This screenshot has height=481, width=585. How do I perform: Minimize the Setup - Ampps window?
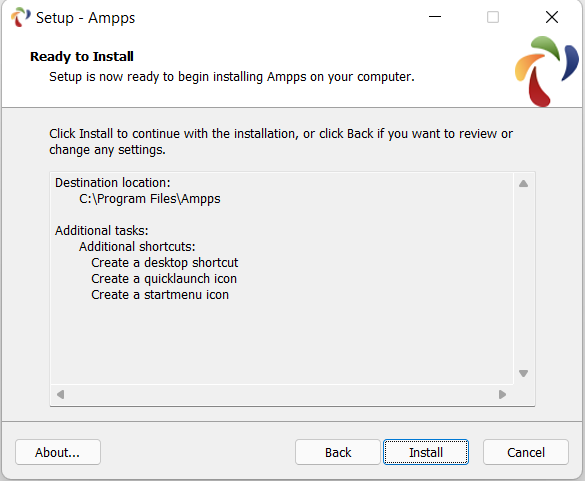435,17
